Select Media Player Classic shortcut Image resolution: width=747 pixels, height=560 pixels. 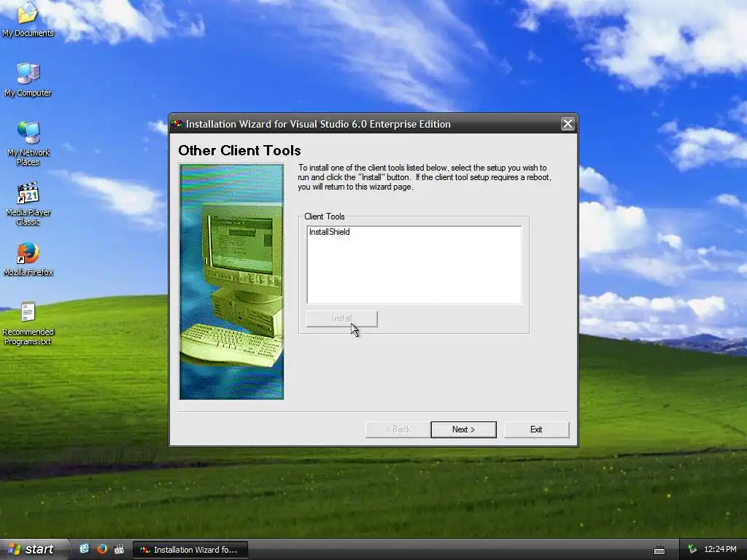point(28,204)
